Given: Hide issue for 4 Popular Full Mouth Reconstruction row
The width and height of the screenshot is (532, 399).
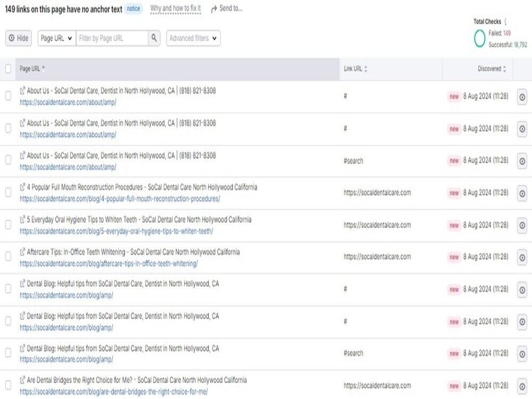Looking at the screenshot, I should tap(522, 194).
